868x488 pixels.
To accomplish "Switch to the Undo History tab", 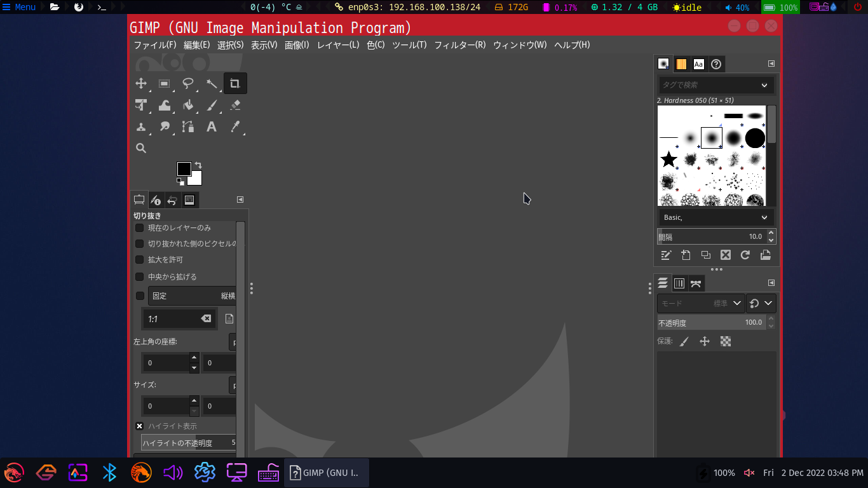I will tap(172, 200).
